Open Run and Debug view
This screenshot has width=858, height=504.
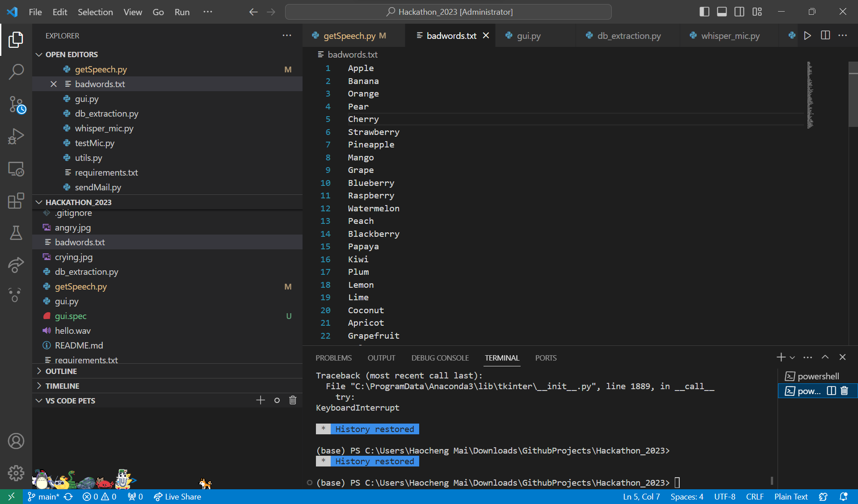(x=16, y=137)
